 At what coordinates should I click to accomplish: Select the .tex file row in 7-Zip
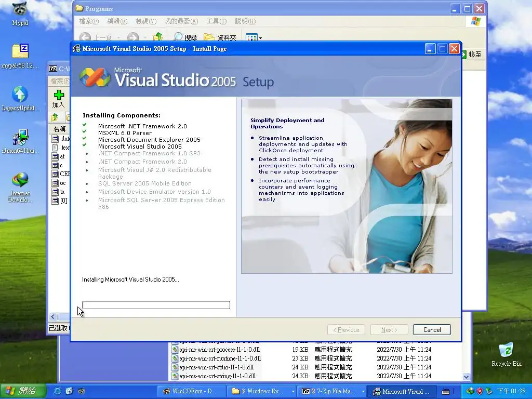[x=60, y=147]
